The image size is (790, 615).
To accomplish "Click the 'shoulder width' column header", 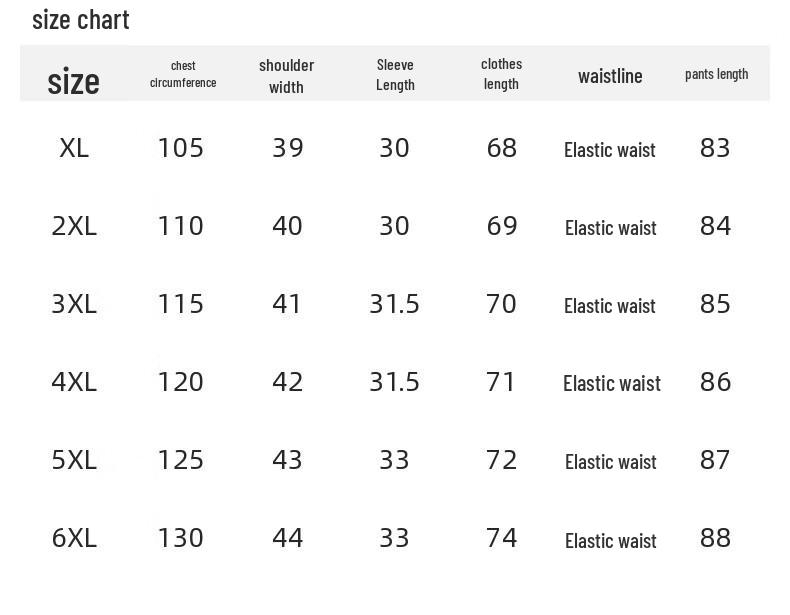I will pyautogui.click(x=286, y=76).
